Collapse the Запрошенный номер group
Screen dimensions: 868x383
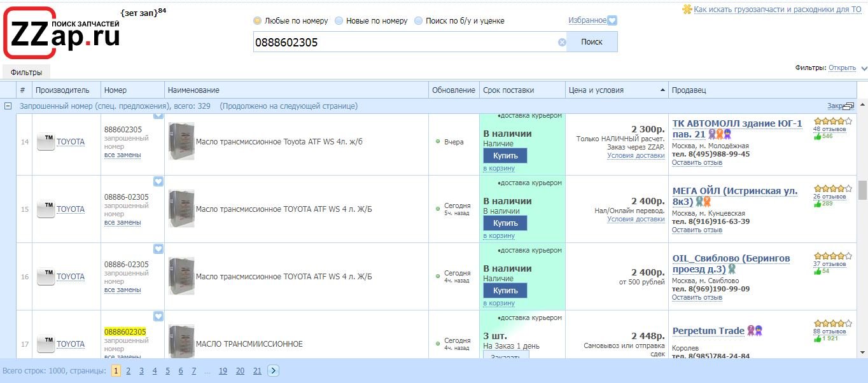pyautogui.click(x=8, y=106)
